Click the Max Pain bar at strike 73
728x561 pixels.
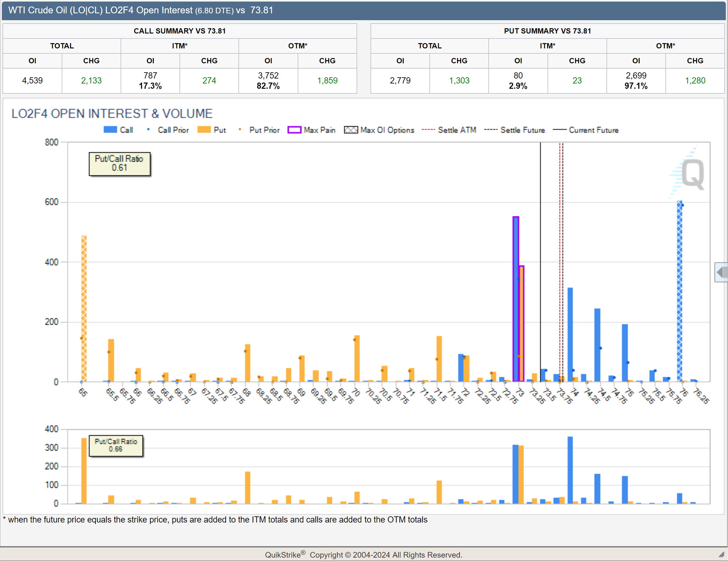[x=516, y=300]
